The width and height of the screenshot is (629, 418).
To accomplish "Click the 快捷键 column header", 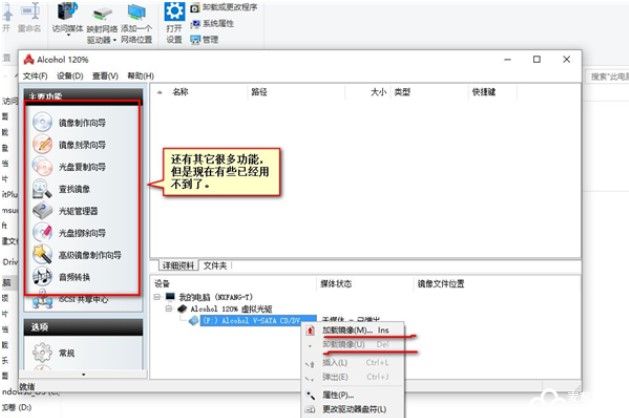I will 484,92.
